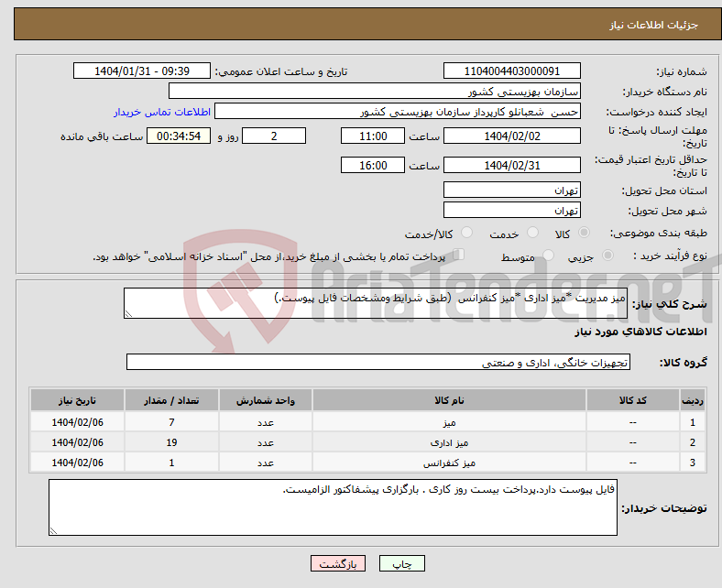Click the deadline time field 11:00
The image size is (722, 588).
[373, 136]
